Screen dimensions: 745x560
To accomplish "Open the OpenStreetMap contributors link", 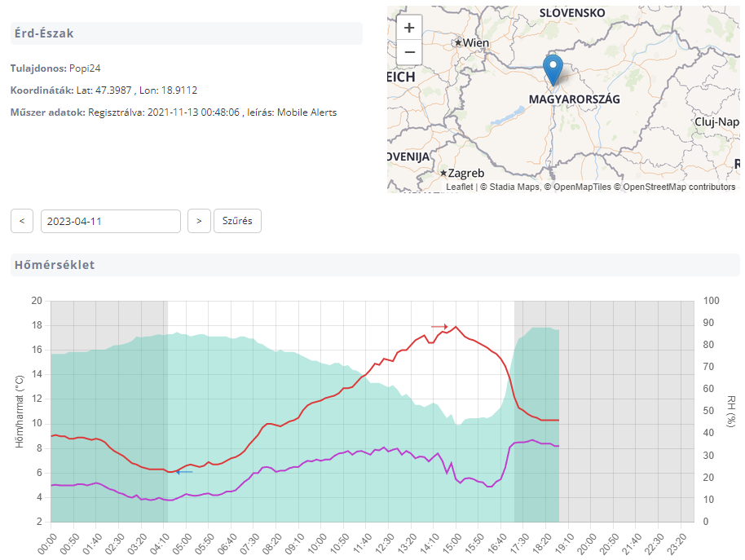I will (679, 187).
